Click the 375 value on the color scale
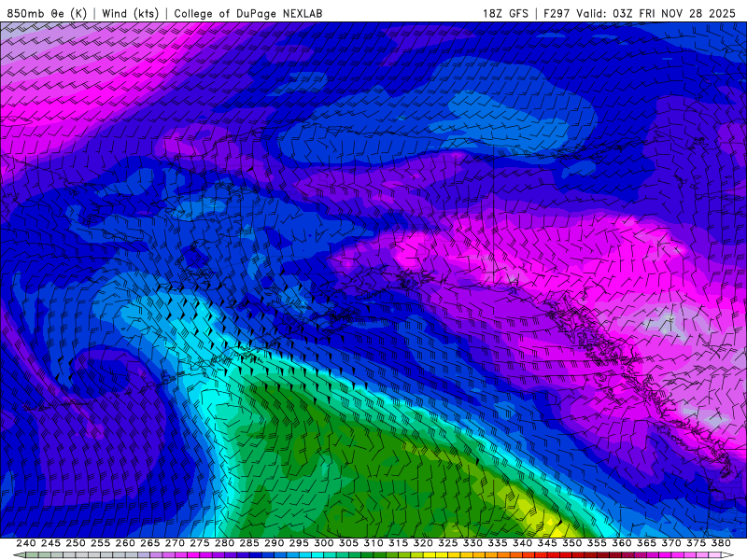 click(696, 543)
